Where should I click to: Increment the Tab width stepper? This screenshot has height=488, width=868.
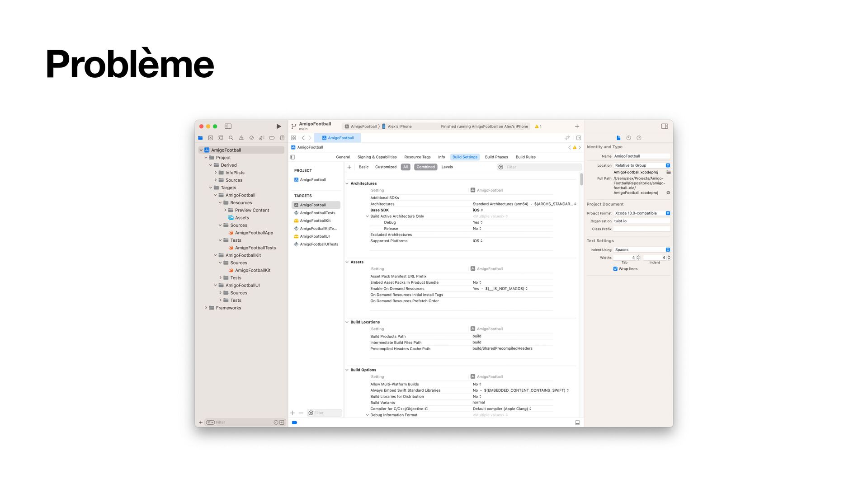click(x=638, y=256)
